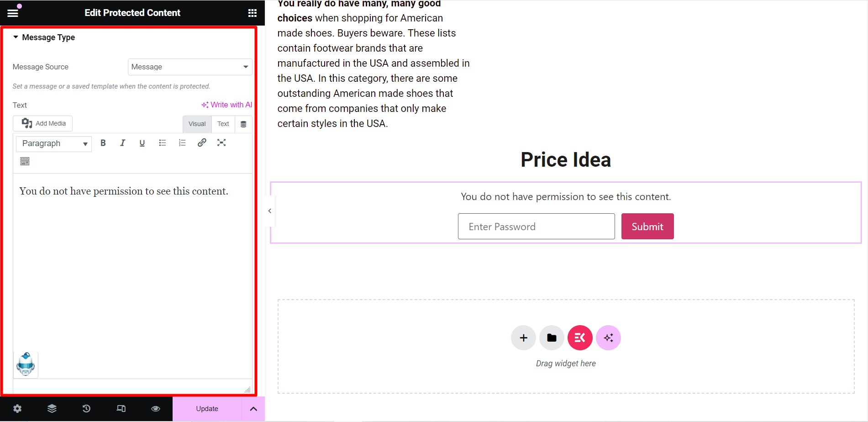Open the widgets grid panel

(252, 13)
